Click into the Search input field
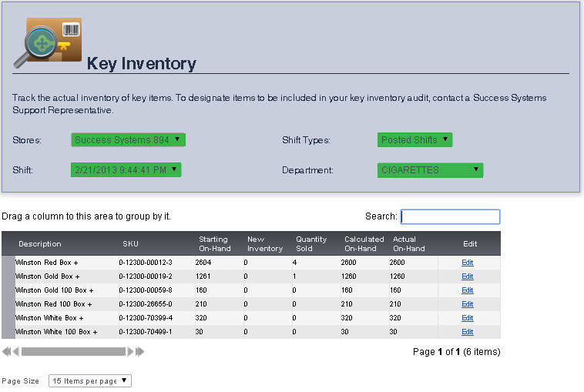Image resolution: width=584 pixels, height=392 pixels. point(450,216)
